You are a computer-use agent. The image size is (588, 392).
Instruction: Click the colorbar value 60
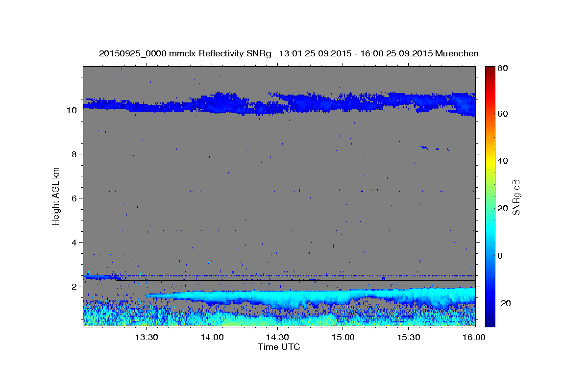click(503, 114)
